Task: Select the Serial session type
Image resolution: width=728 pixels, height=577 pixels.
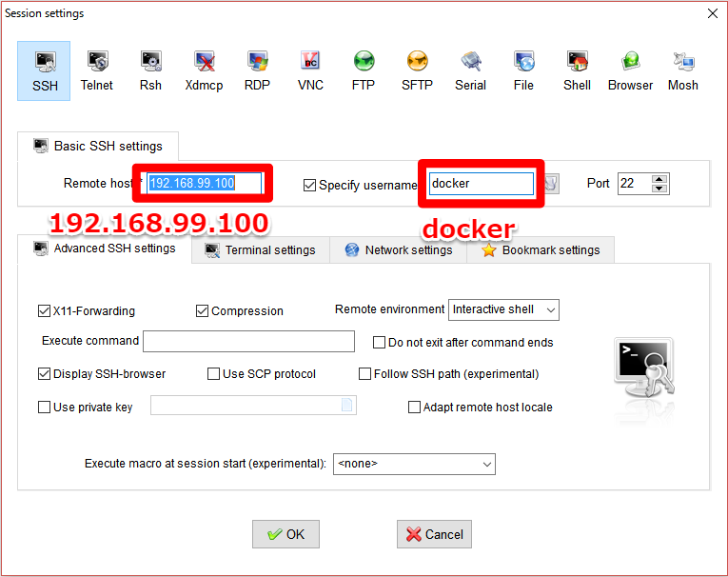Action: pos(470,70)
